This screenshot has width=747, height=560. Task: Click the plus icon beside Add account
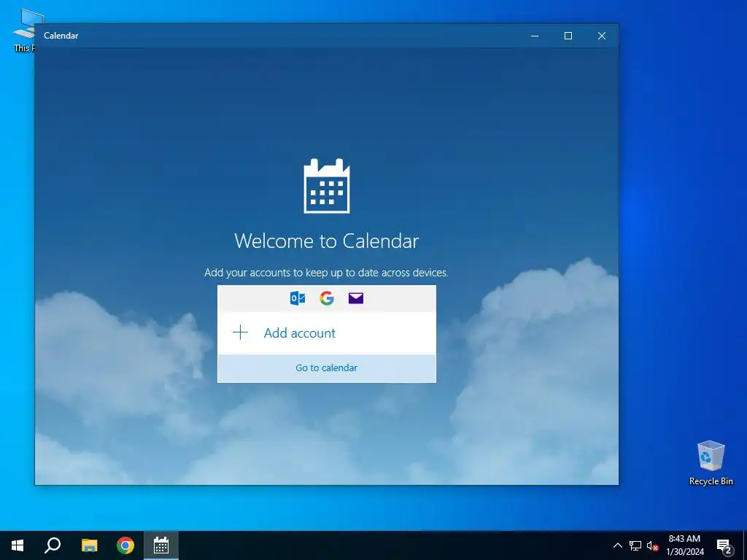241,332
